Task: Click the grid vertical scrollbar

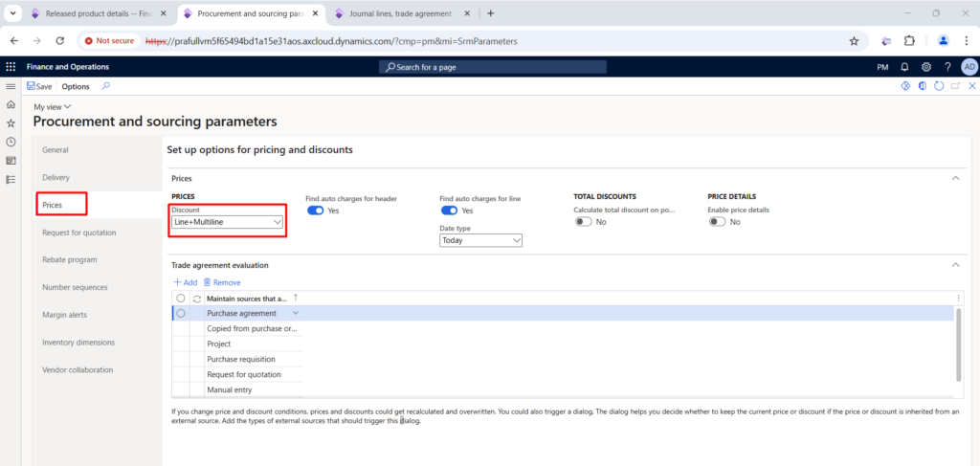Action: click(959, 344)
